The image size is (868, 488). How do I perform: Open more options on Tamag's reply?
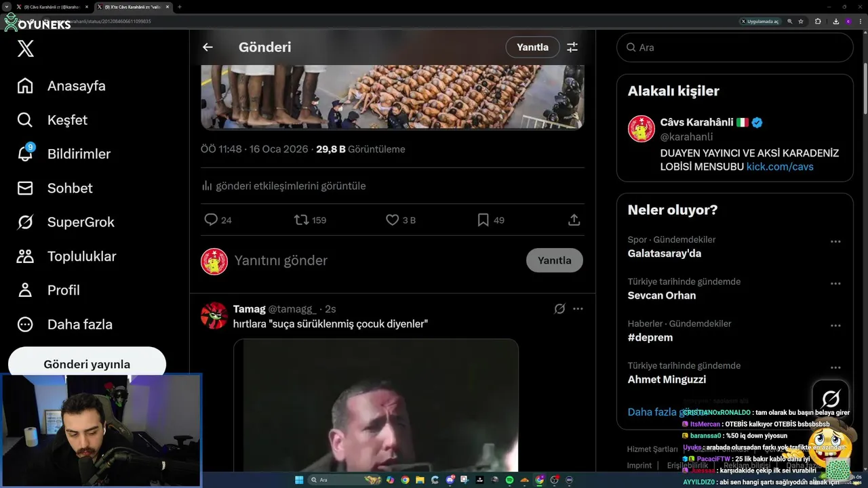(578, 309)
